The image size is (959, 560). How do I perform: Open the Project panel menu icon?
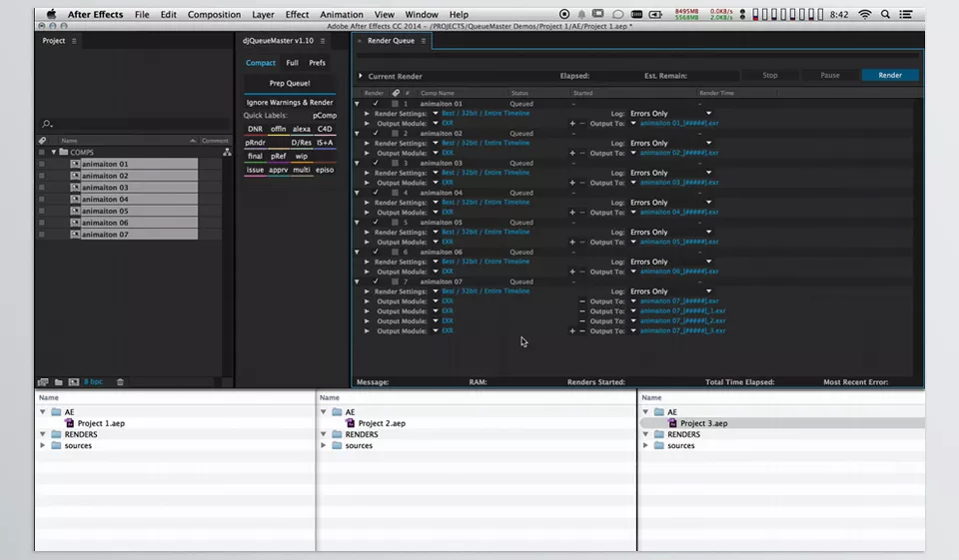click(74, 41)
